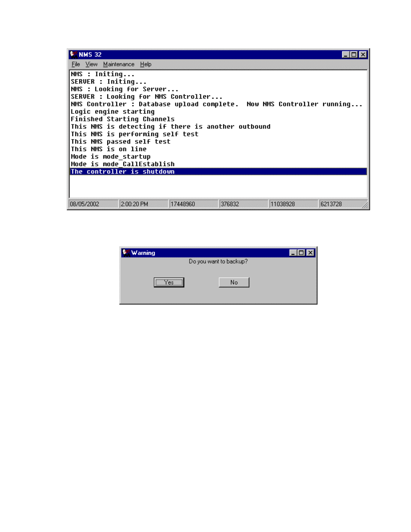Click the 2:00:20 PM time status pane

[x=134, y=204]
